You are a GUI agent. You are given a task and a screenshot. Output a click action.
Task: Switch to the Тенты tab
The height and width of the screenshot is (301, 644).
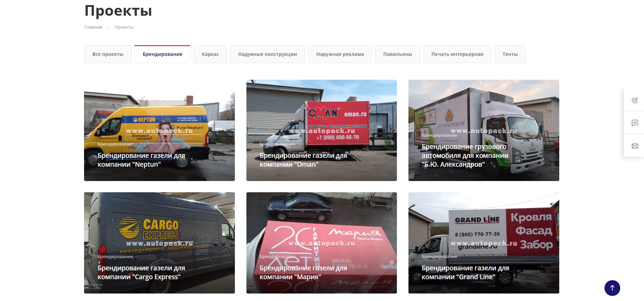coord(510,54)
